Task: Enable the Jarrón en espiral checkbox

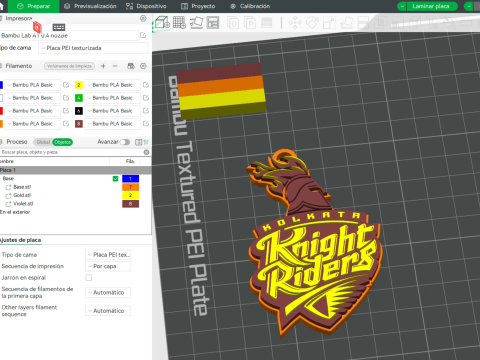Action: point(89,277)
